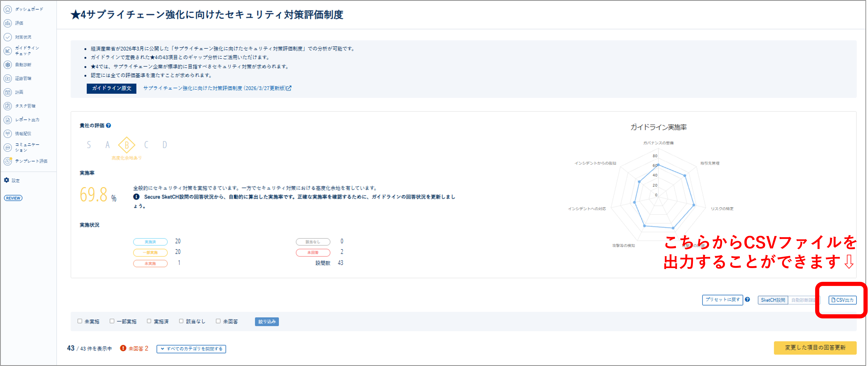Switch to the SketCH設問 tab
This screenshot has height=366, width=868.
tap(773, 300)
